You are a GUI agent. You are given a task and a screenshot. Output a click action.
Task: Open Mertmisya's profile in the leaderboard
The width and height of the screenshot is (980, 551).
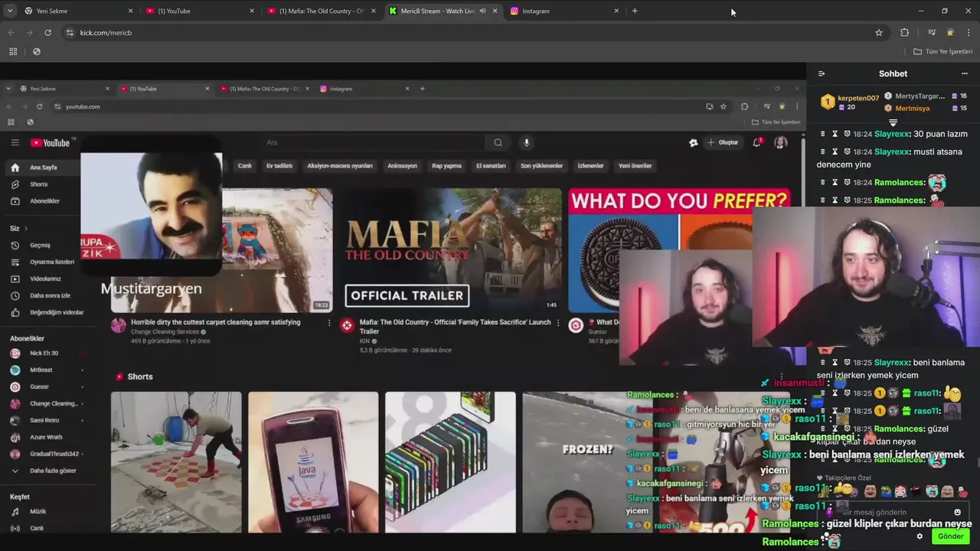click(x=912, y=109)
